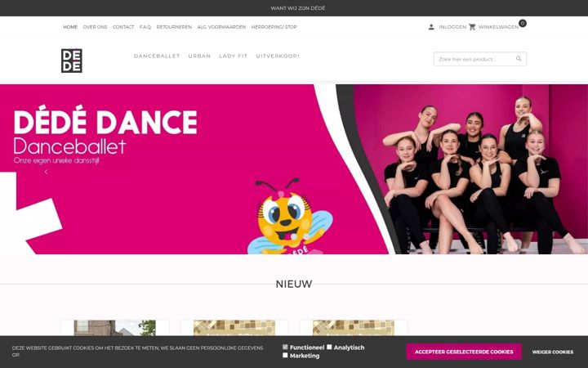
Task: Click the 'Want wij zijn Dédé' top text
Action: click(x=298, y=8)
